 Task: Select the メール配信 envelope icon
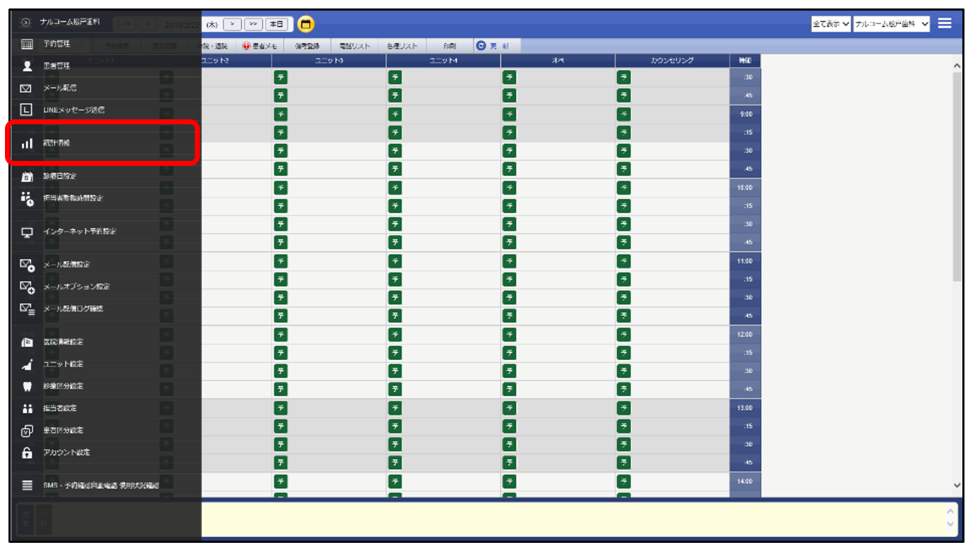[27, 88]
